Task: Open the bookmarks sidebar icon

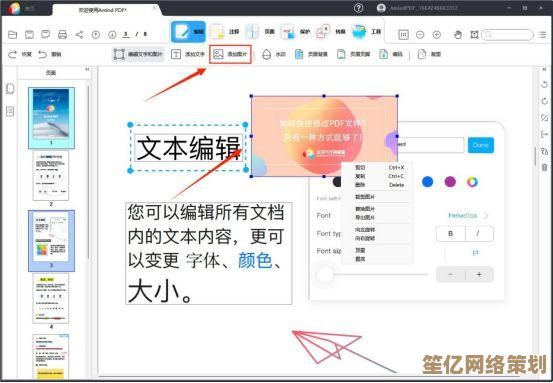Action: 10,111
